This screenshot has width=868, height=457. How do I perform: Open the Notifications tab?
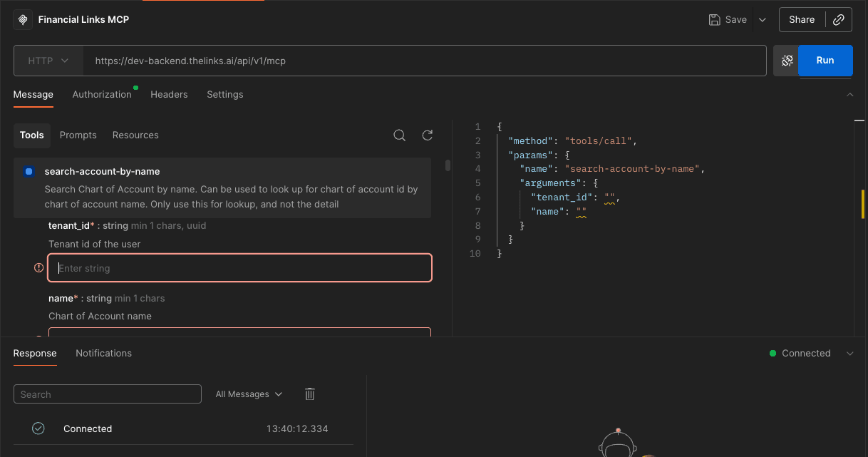[x=103, y=353]
